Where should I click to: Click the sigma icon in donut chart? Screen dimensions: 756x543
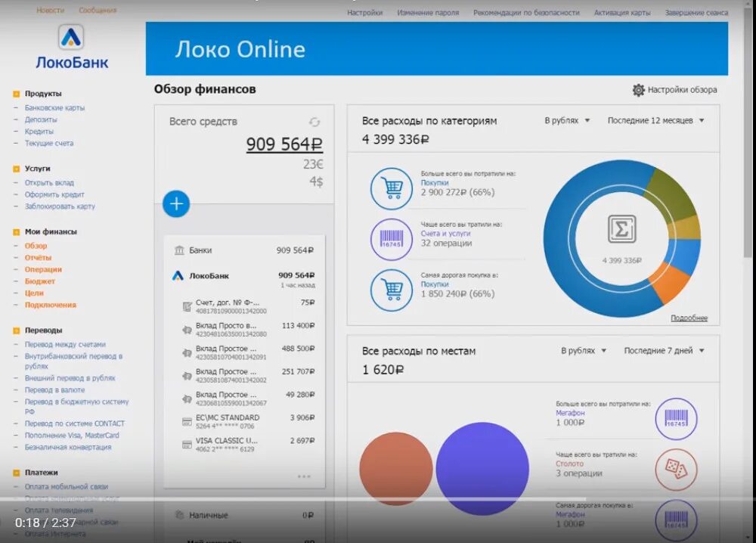click(621, 229)
